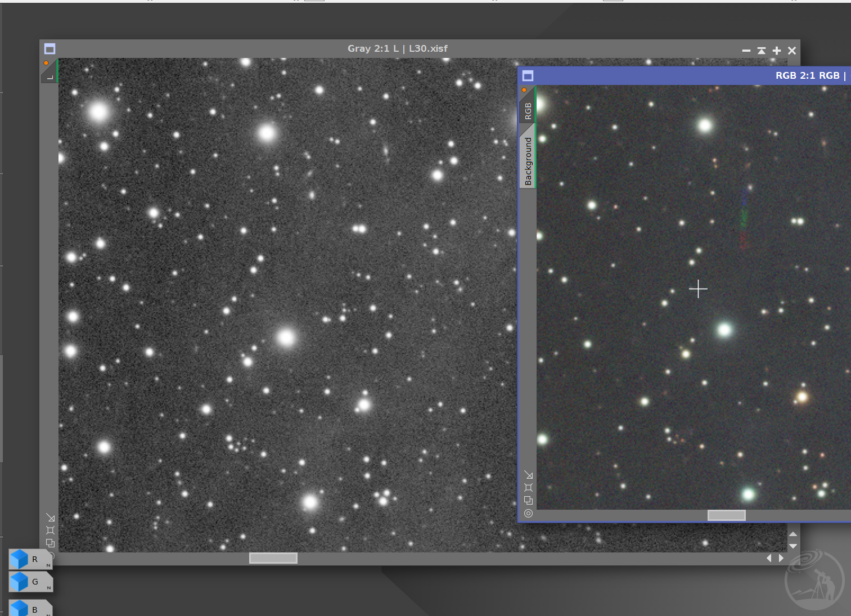Click horizontal scrollbar thumb of L30.xisf window
851x616 pixels.
click(x=273, y=558)
